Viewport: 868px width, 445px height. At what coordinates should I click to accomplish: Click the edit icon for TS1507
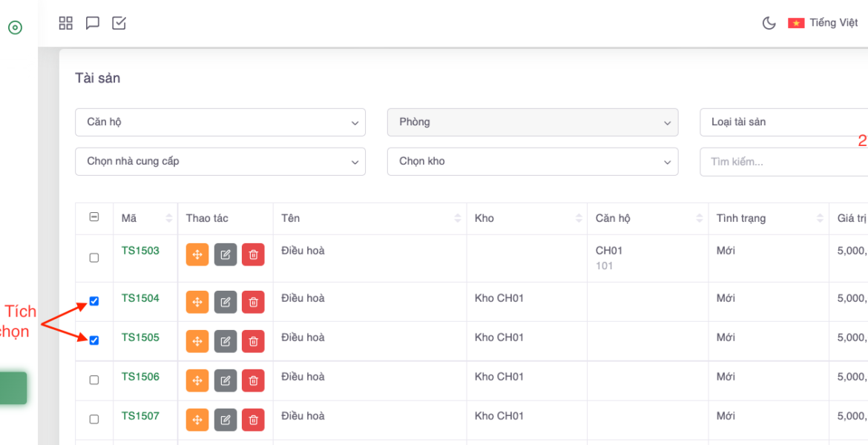click(x=226, y=420)
